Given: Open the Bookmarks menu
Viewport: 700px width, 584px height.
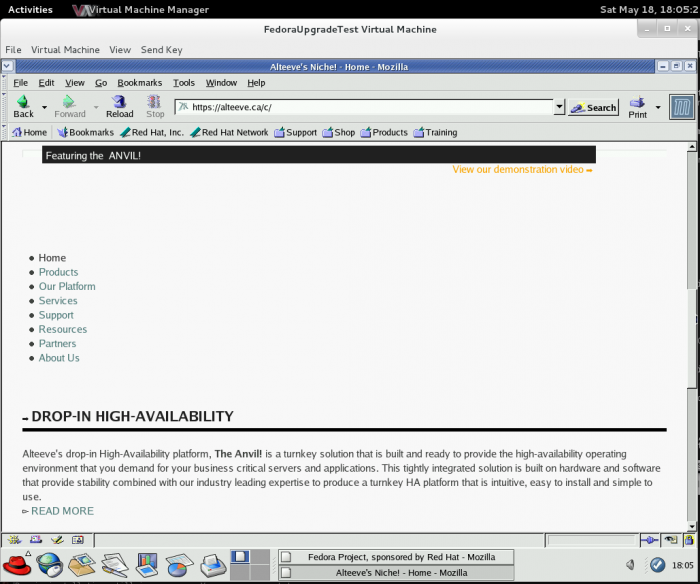Looking at the screenshot, I should [139, 83].
